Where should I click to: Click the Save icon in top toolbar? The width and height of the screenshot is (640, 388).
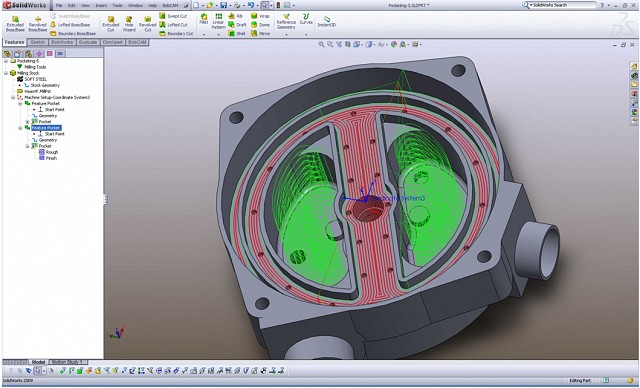(x=223, y=5)
